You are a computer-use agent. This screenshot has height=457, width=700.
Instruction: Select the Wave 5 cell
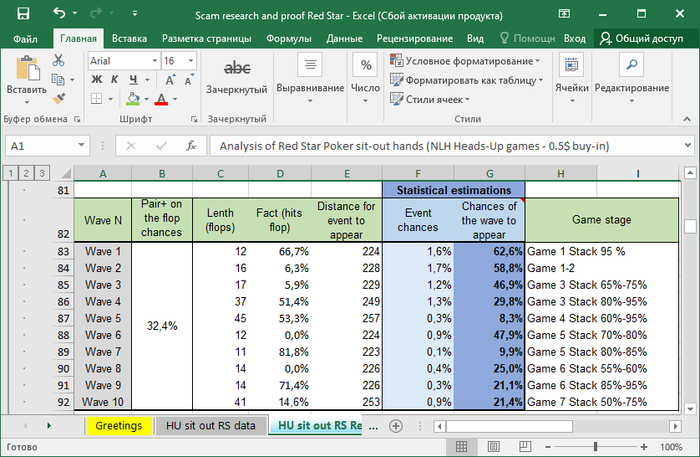[x=103, y=318]
